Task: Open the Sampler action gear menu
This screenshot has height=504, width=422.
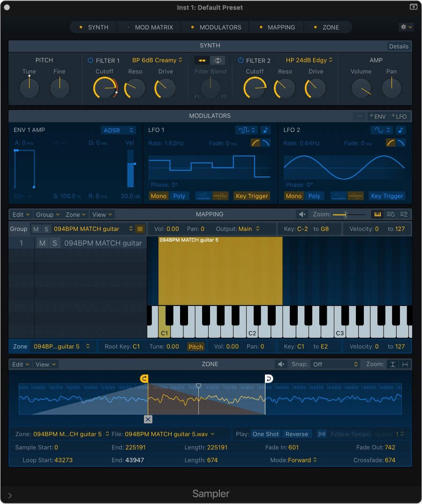Action: pyautogui.click(x=405, y=27)
